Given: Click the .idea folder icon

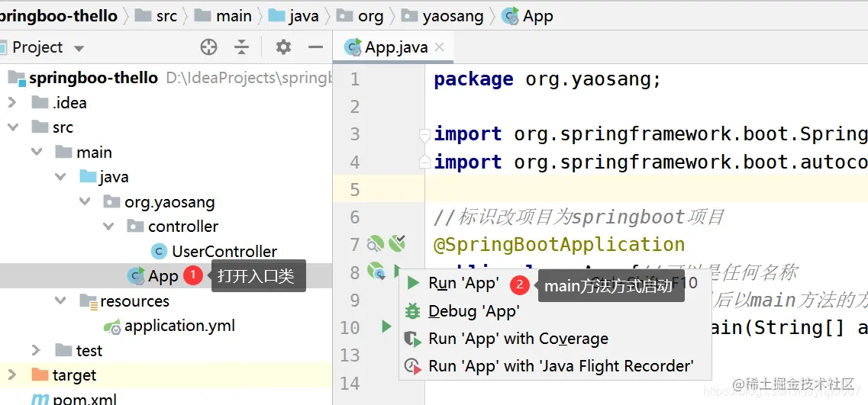Looking at the screenshot, I should click(x=40, y=102).
